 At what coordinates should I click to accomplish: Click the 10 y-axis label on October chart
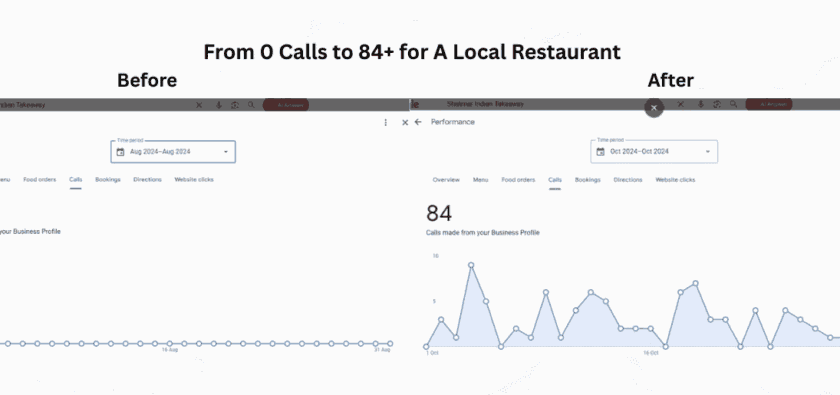tap(436, 256)
